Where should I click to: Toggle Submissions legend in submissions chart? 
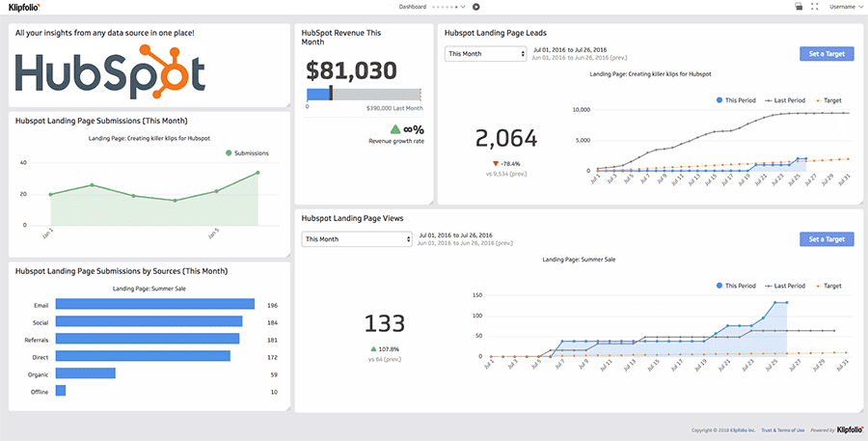click(247, 152)
